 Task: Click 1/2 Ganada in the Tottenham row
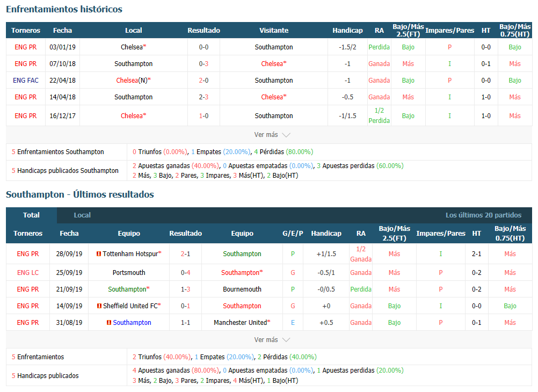click(361, 254)
